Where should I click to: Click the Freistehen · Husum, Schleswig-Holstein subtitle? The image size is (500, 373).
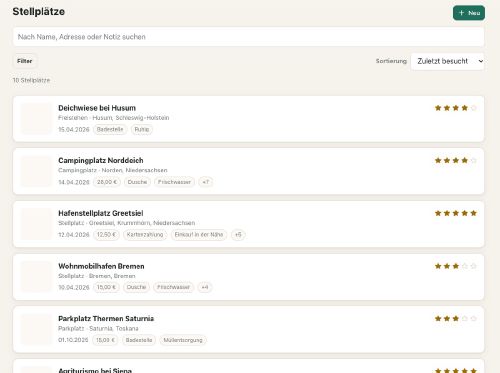coord(114,118)
